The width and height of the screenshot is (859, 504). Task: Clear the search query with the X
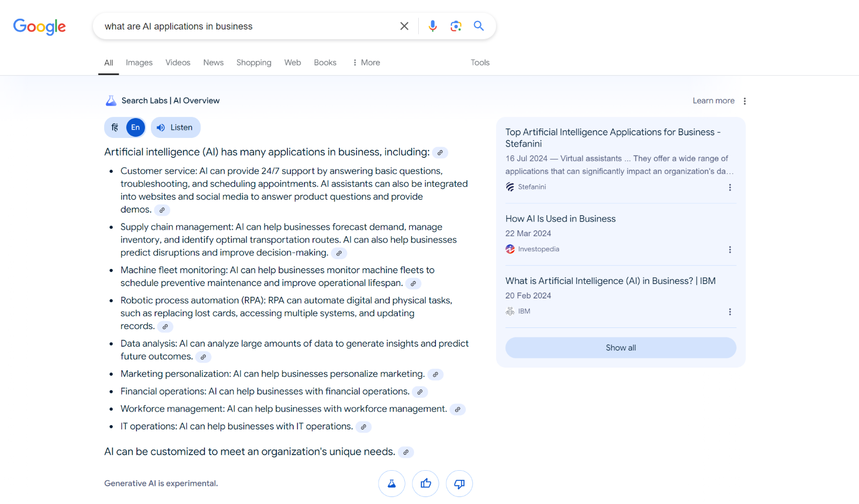(404, 25)
